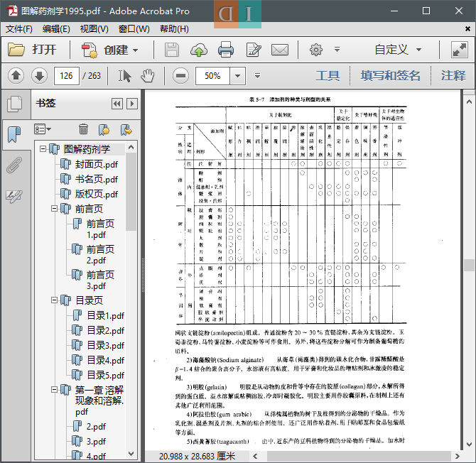476x463 pixels.
Task: Click the Save floppy disk icon
Action: [172, 50]
